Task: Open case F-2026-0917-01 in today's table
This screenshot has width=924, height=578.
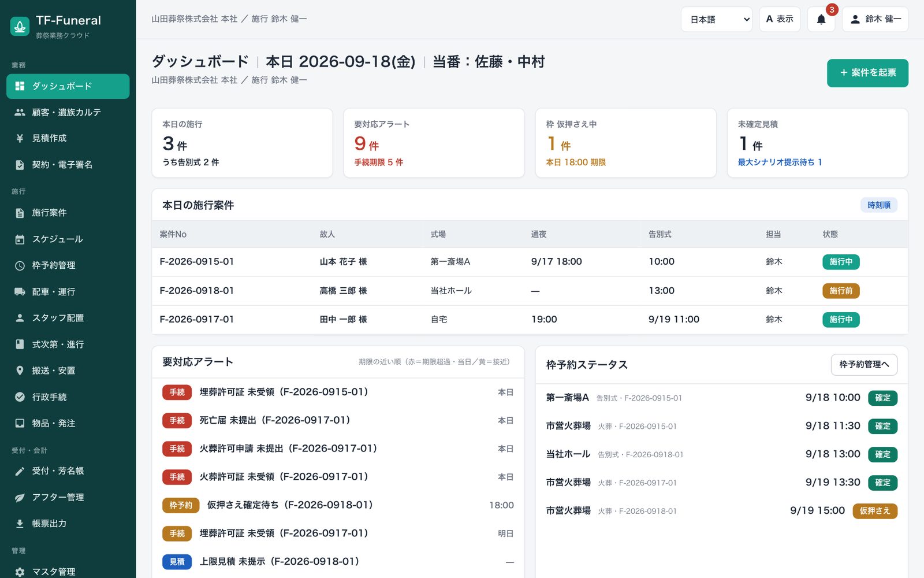Action: coord(196,320)
